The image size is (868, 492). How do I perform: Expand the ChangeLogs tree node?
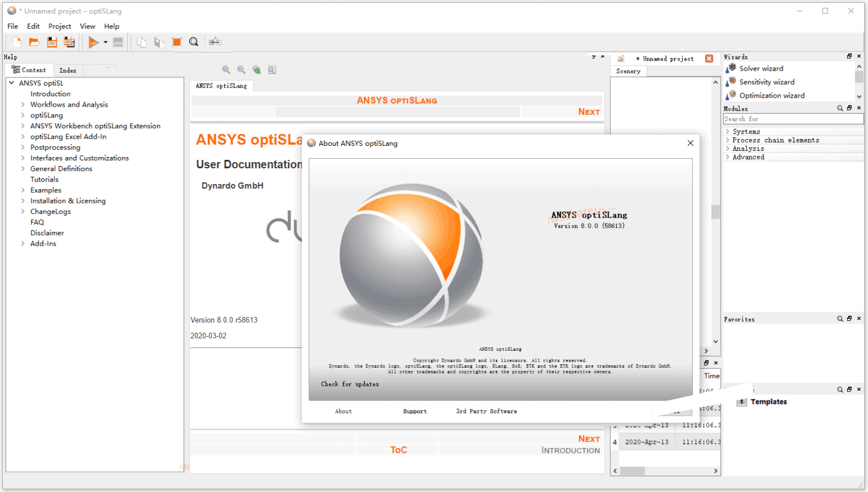click(23, 212)
